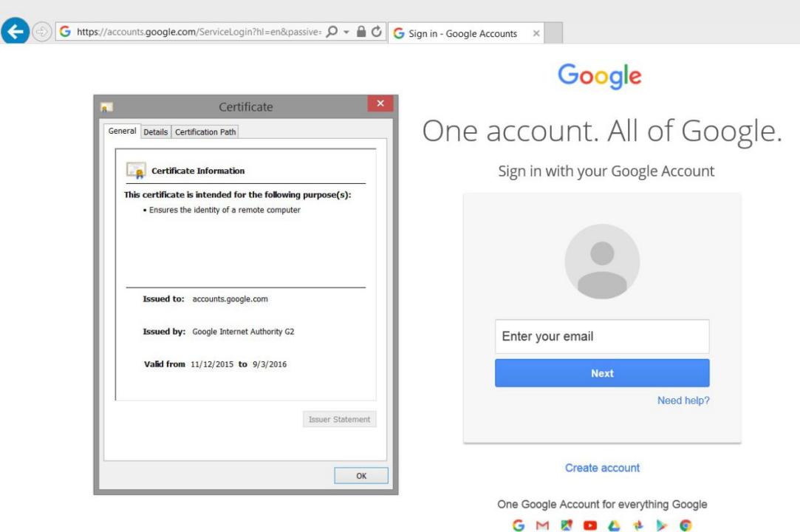Click the blue Next button
This screenshot has width=800, height=532.
pos(602,373)
